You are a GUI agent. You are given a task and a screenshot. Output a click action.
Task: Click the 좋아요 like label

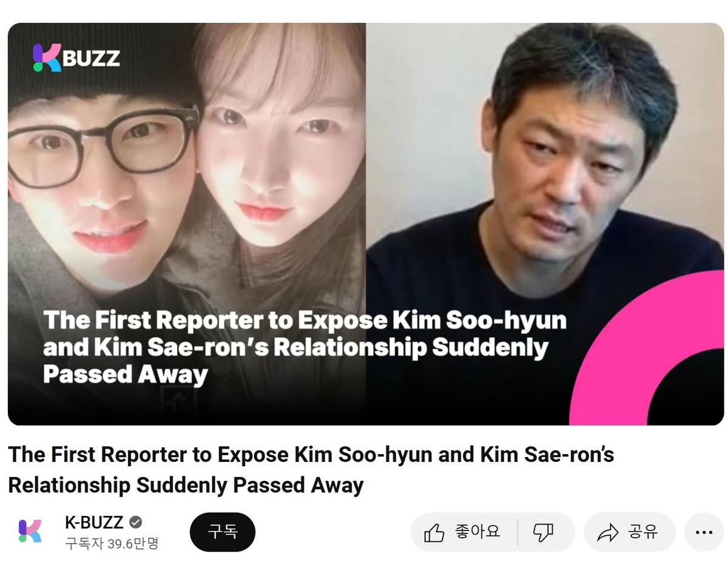[x=477, y=532]
